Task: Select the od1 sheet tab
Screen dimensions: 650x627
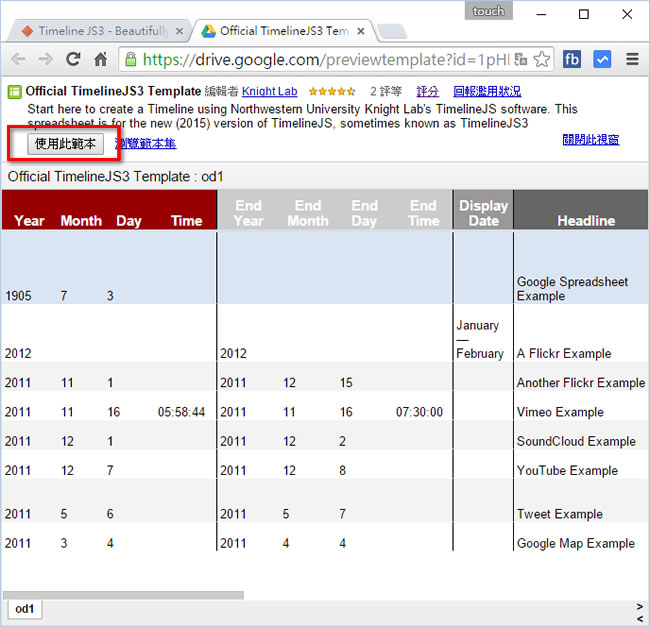Action: (24, 609)
